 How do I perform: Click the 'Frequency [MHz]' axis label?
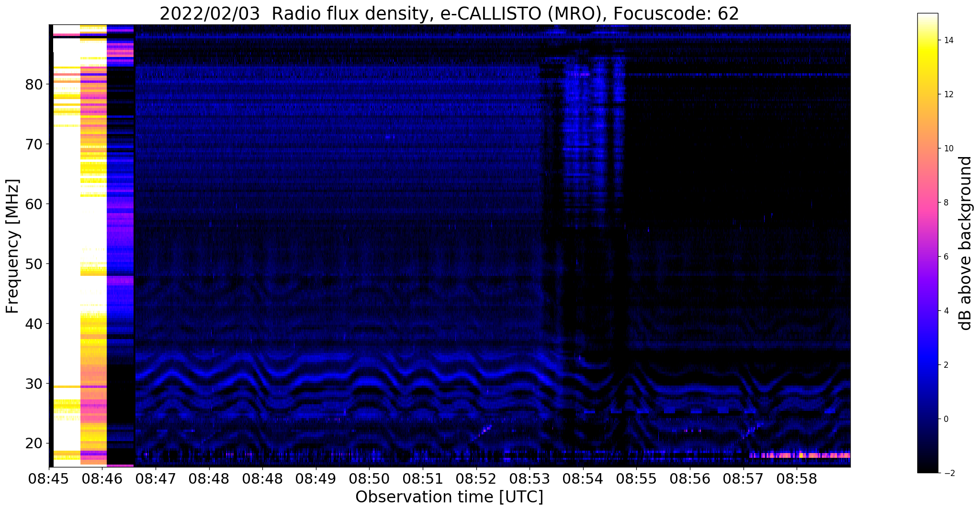13,246
